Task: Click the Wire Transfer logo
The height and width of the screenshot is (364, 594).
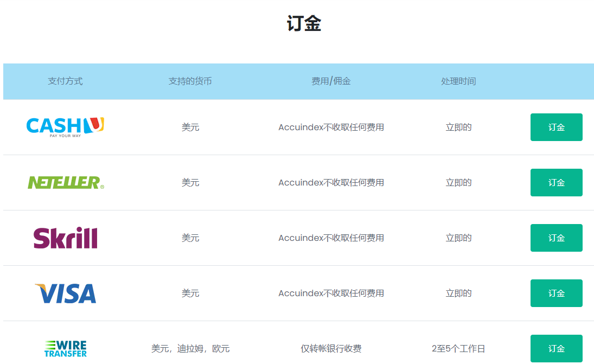Action: tap(65, 348)
